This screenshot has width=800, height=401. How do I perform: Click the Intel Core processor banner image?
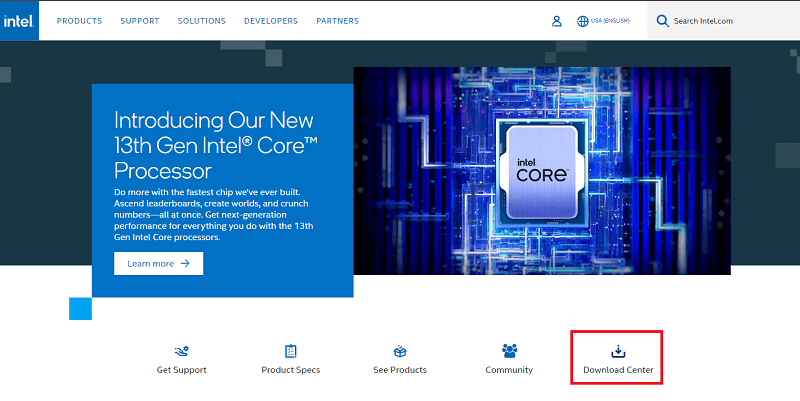tap(542, 171)
